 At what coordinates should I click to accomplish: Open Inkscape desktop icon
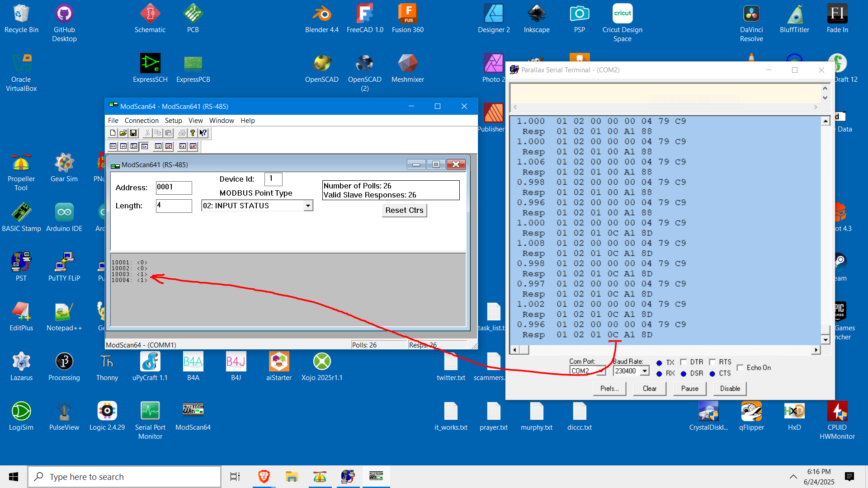coord(537,19)
